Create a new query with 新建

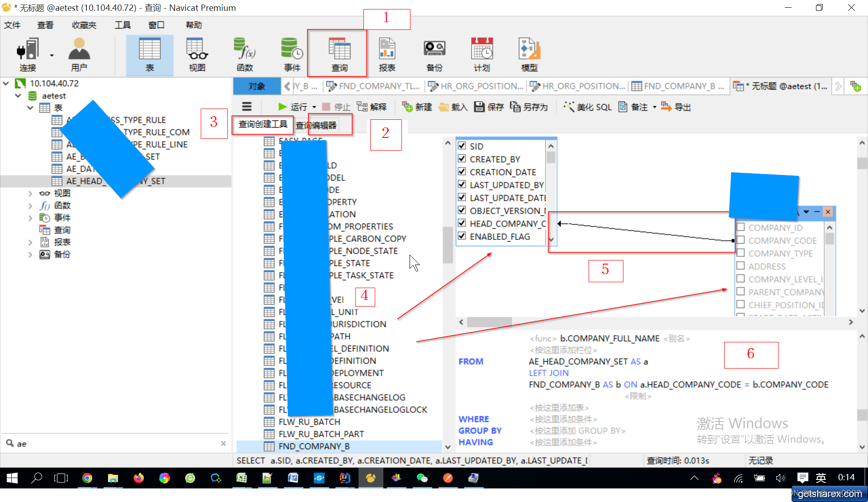point(416,107)
